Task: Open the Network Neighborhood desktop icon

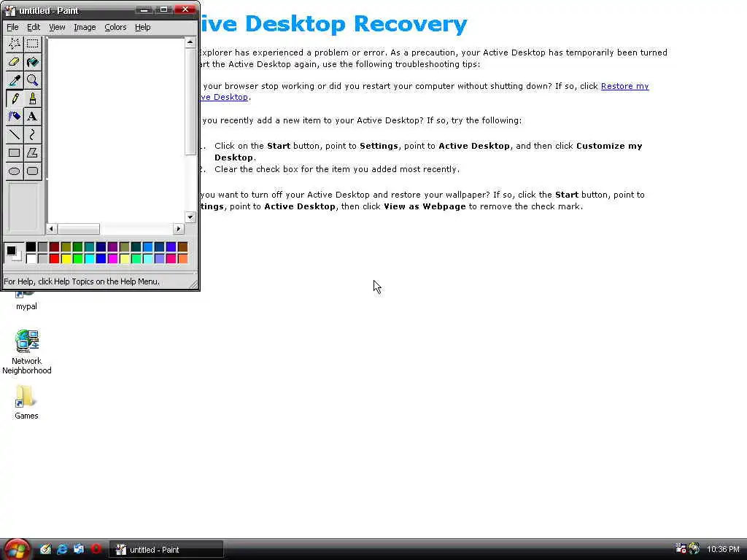Action: click(27, 351)
